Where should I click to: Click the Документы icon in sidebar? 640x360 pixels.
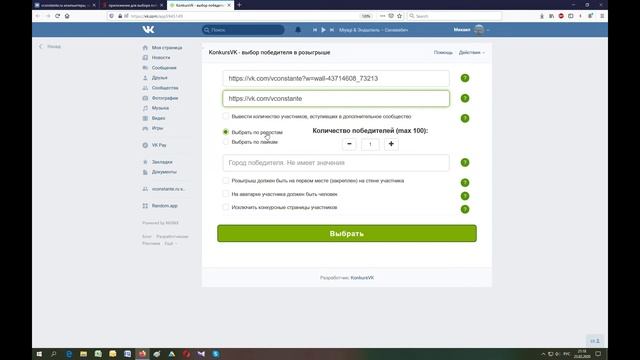pyautogui.click(x=145, y=172)
